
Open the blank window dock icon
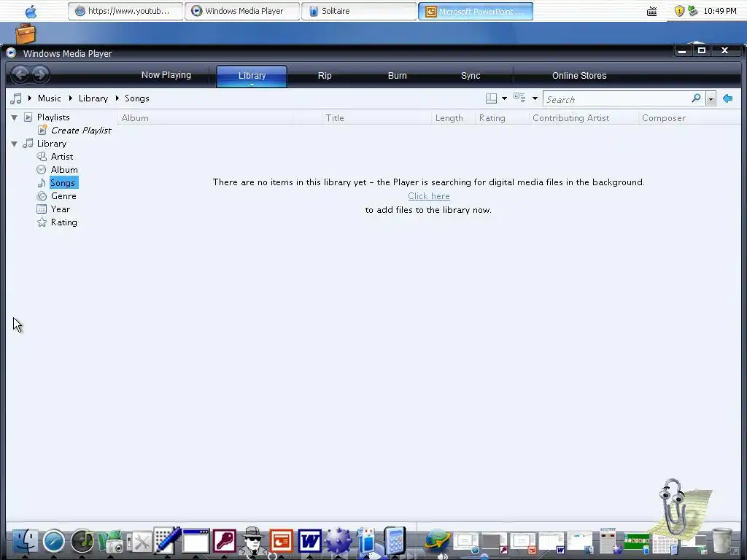pyautogui.click(x=196, y=542)
